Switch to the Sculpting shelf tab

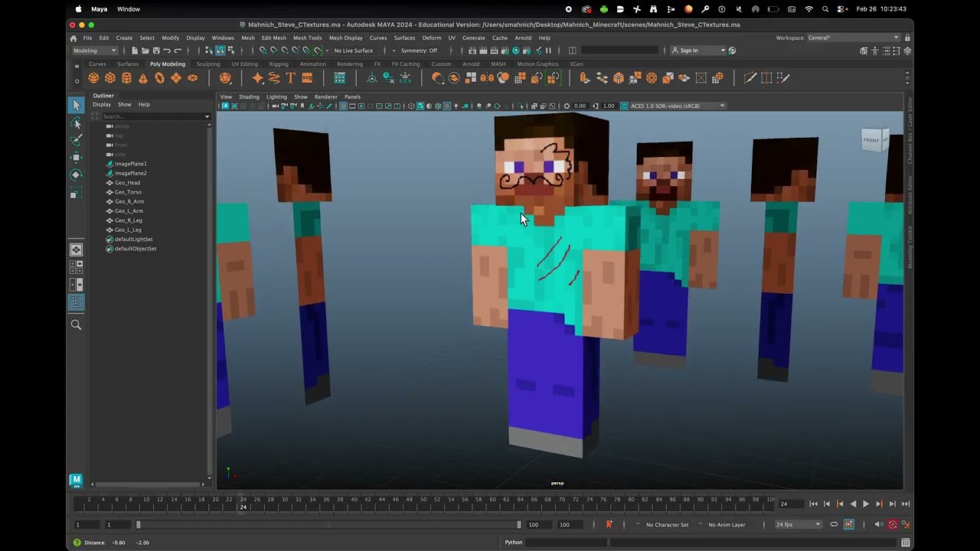tap(208, 64)
